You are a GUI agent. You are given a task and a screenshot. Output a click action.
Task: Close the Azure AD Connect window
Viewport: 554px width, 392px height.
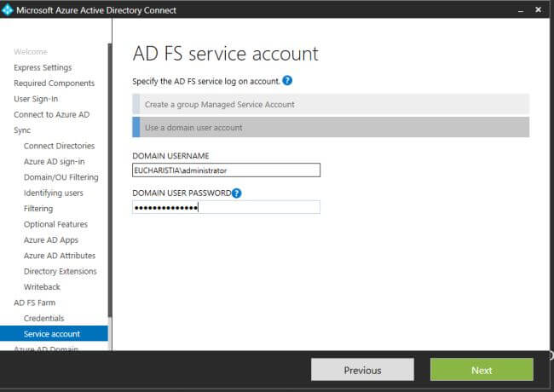click(x=538, y=9)
